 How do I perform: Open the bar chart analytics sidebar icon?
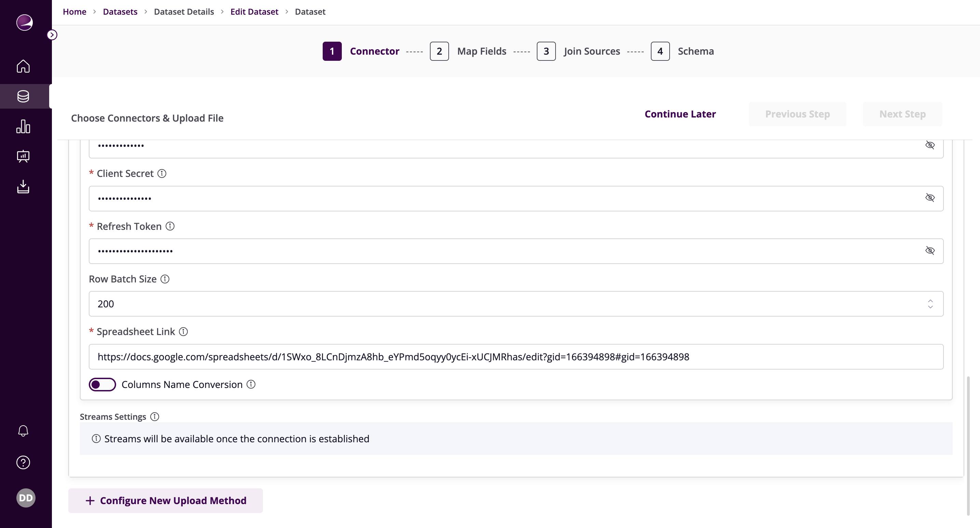pyautogui.click(x=23, y=126)
